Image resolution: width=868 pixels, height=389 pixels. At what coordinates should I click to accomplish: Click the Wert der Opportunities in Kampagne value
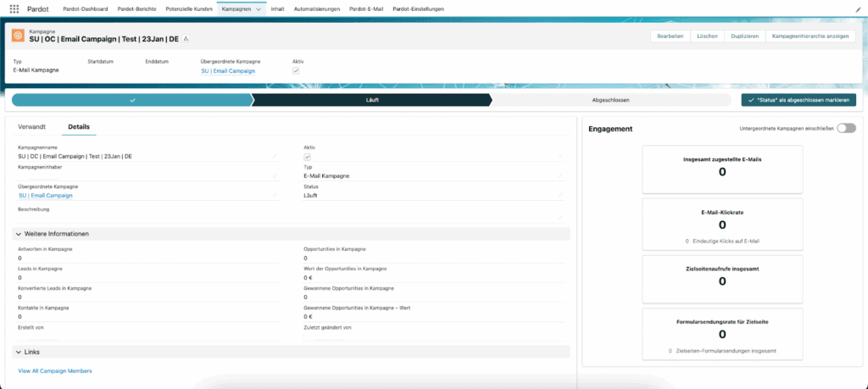pos(308,277)
